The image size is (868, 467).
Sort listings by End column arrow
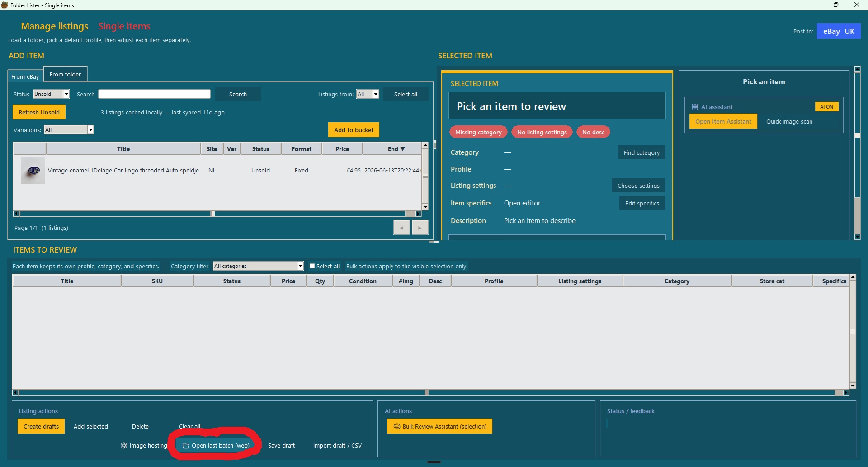click(403, 149)
